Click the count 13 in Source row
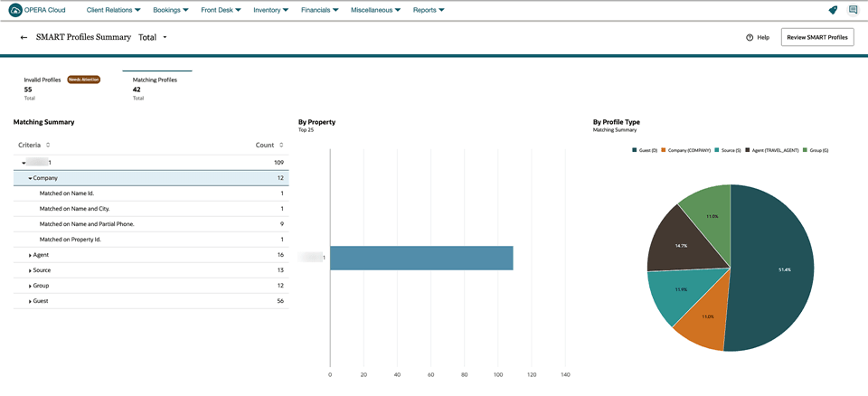 click(x=280, y=271)
